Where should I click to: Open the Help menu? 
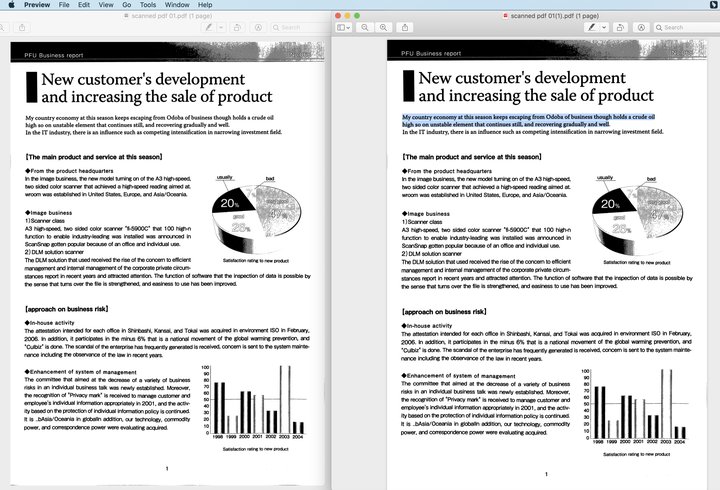(205, 5)
